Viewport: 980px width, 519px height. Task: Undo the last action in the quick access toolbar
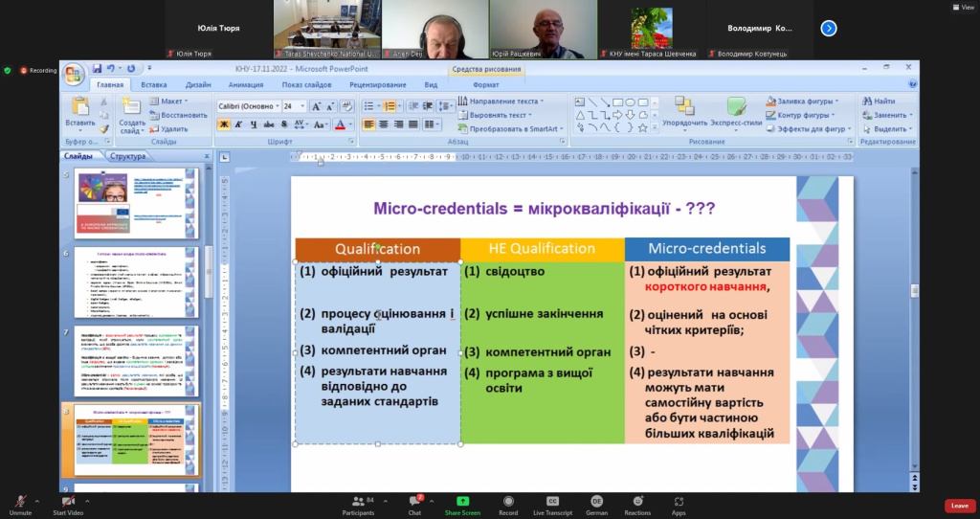click(x=111, y=69)
